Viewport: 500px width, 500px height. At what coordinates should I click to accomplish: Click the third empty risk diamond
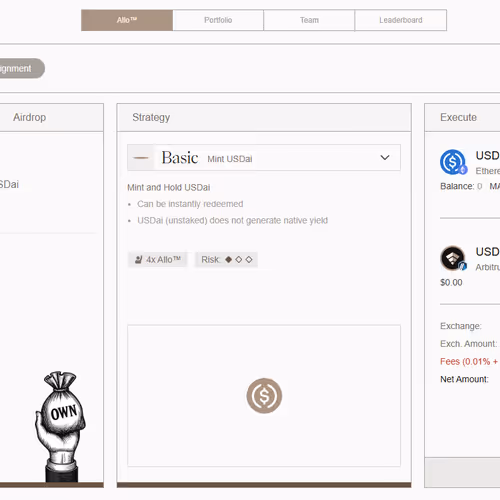[249, 259]
